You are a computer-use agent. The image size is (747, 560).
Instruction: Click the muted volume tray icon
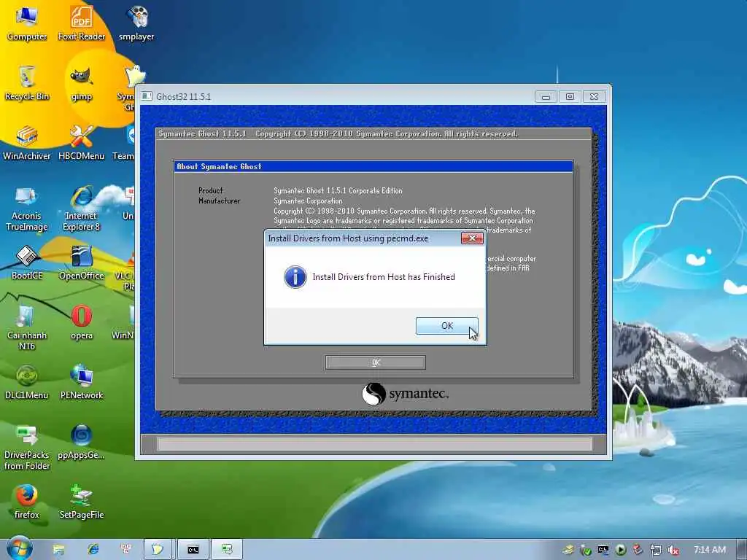(673, 550)
